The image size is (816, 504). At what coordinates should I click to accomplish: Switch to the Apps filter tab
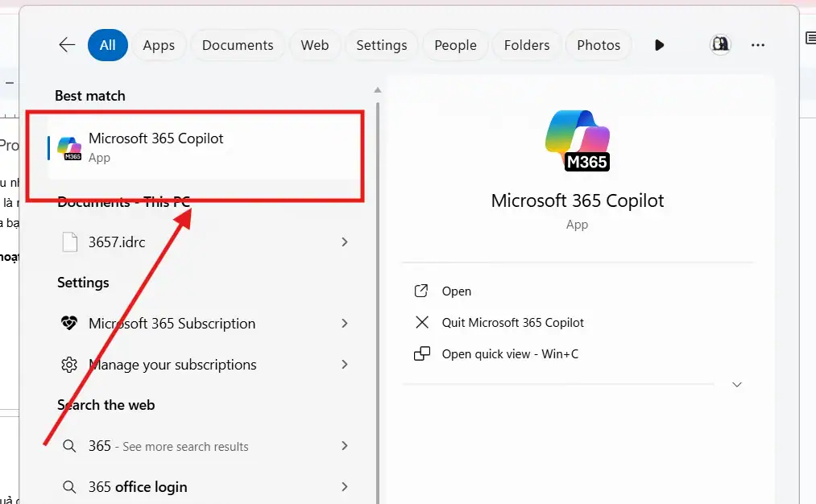pos(159,45)
